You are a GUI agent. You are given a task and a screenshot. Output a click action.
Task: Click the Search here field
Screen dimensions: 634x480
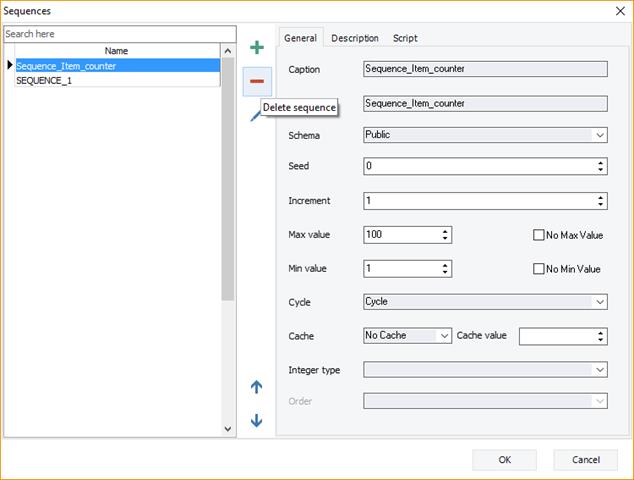coord(120,34)
